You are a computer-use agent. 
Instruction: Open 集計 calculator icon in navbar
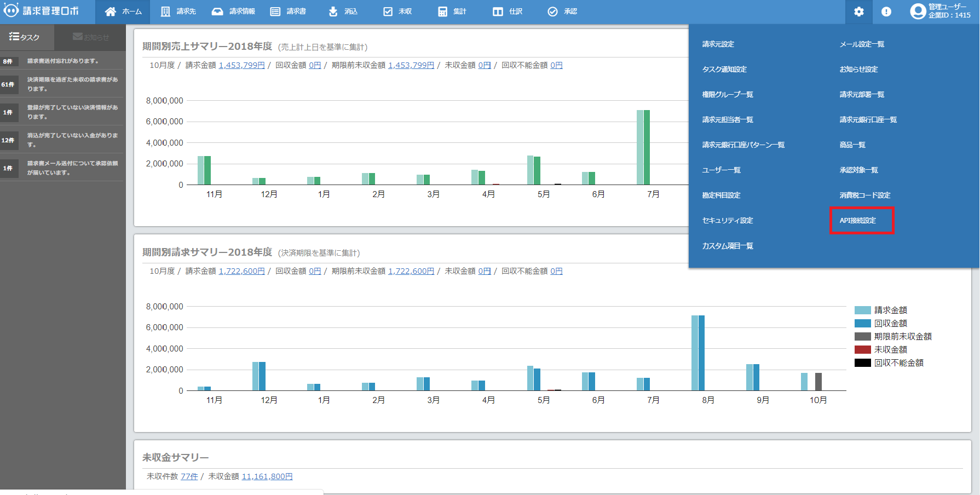click(x=442, y=11)
